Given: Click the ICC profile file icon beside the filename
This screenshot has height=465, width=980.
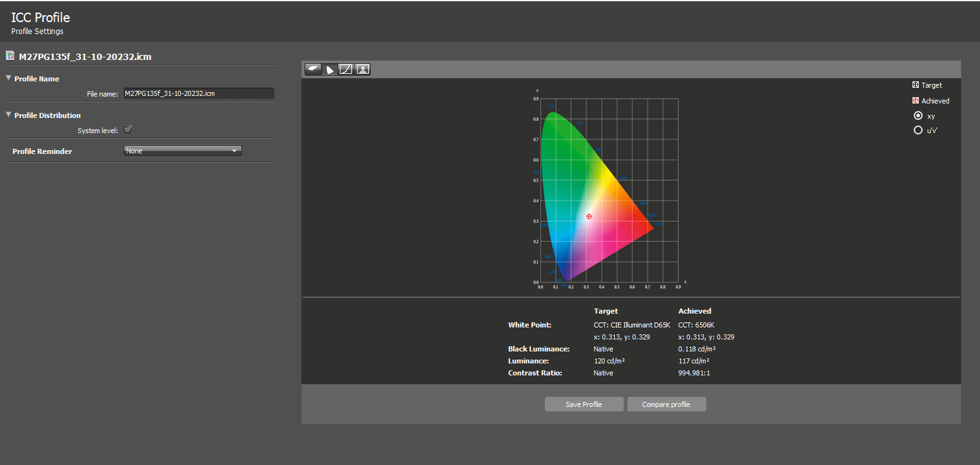Looking at the screenshot, I should [x=10, y=56].
